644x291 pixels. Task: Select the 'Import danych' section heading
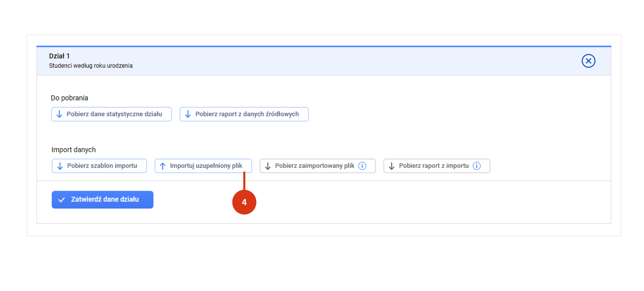(x=73, y=150)
